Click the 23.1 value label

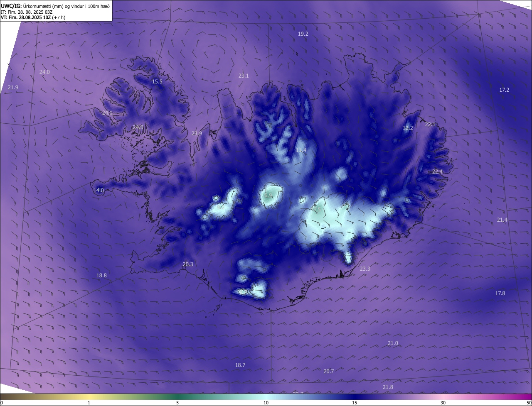click(244, 76)
